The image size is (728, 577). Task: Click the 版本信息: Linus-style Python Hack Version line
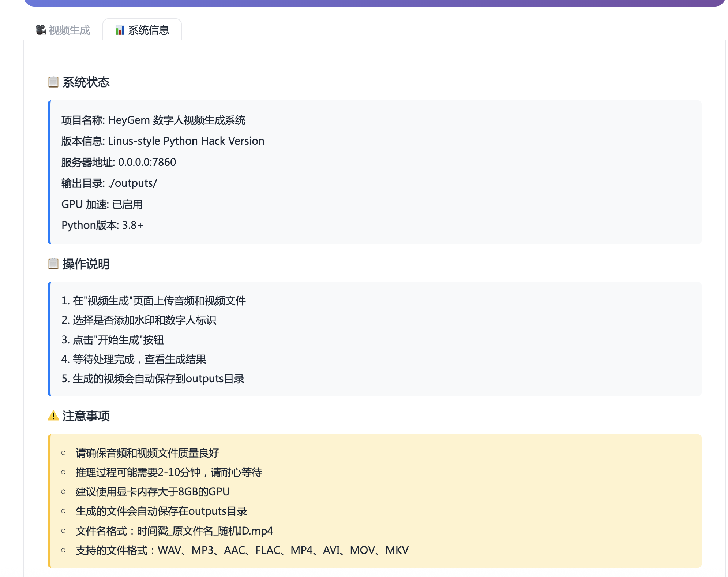pos(163,141)
